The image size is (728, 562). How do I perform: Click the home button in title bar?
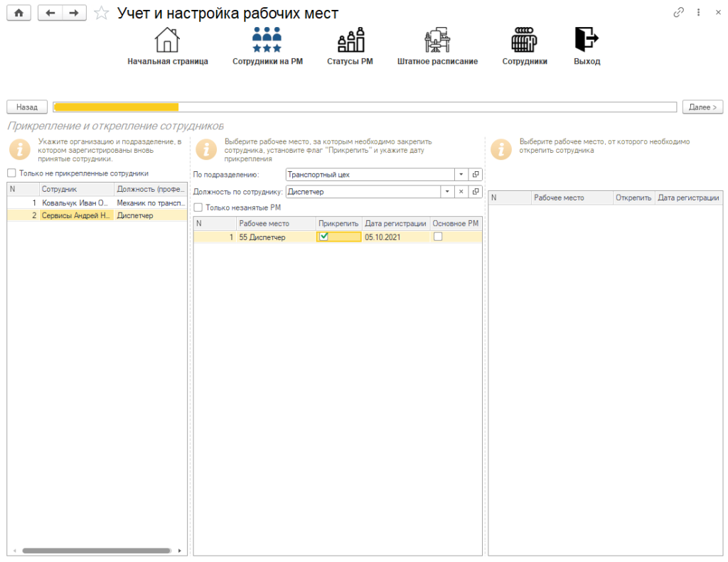click(18, 13)
